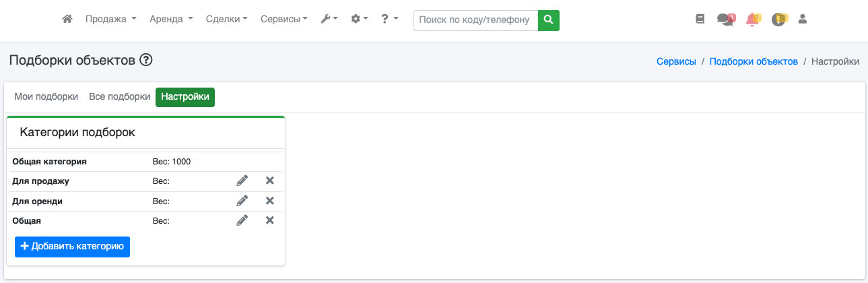Click Добавить категорию button
This screenshot has width=868, height=283.
click(x=72, y=247)
